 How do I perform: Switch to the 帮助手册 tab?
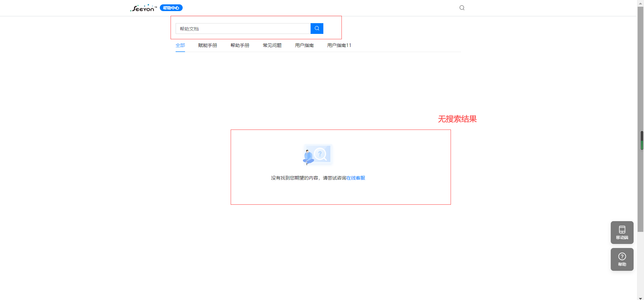point(240,45)
